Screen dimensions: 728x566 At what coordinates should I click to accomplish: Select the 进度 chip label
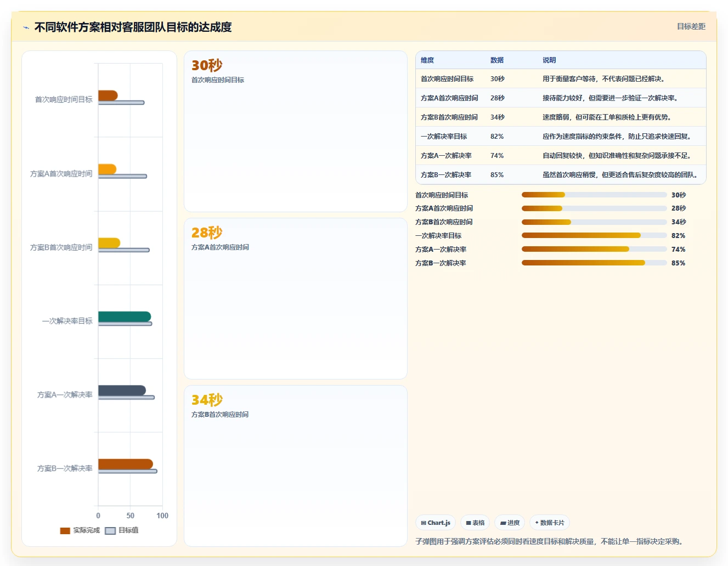[513, 523]
